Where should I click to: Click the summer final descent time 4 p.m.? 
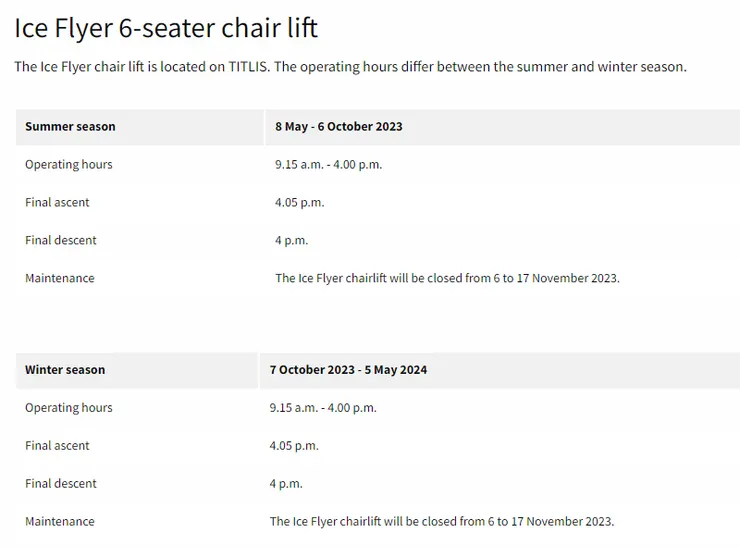[x=291, y=241]
